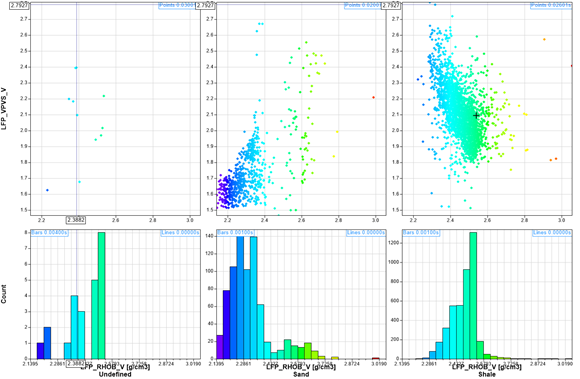This screenshot has height=379, width=580.
Task: Pick the dark blue point in Undefined crossplot
Action: 47,190
